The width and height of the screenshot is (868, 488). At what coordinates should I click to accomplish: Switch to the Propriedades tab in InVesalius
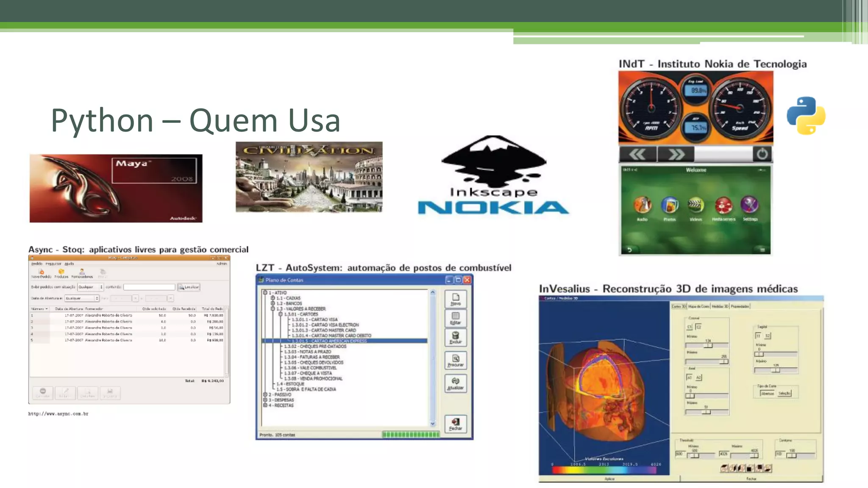(740, 306)
